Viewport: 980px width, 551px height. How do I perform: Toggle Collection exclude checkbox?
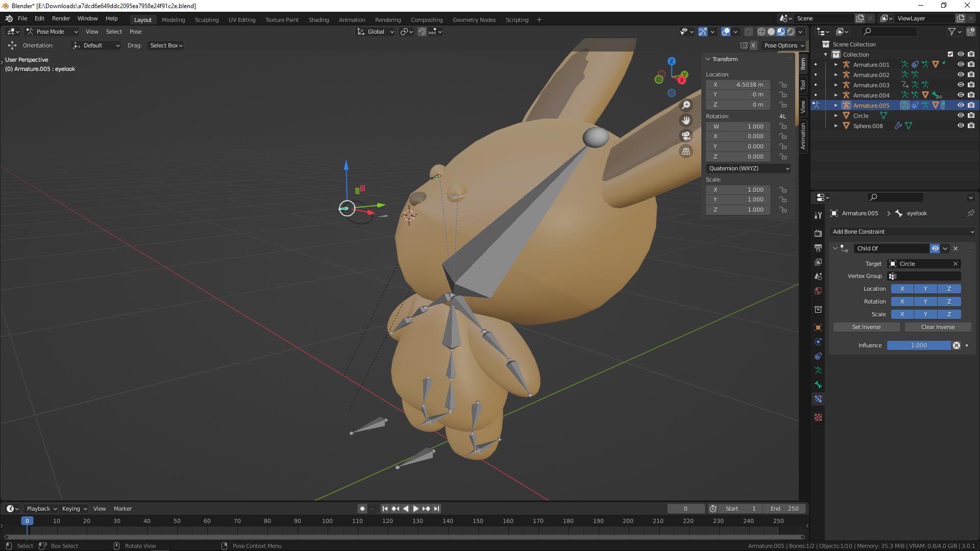tap(950, 55)
